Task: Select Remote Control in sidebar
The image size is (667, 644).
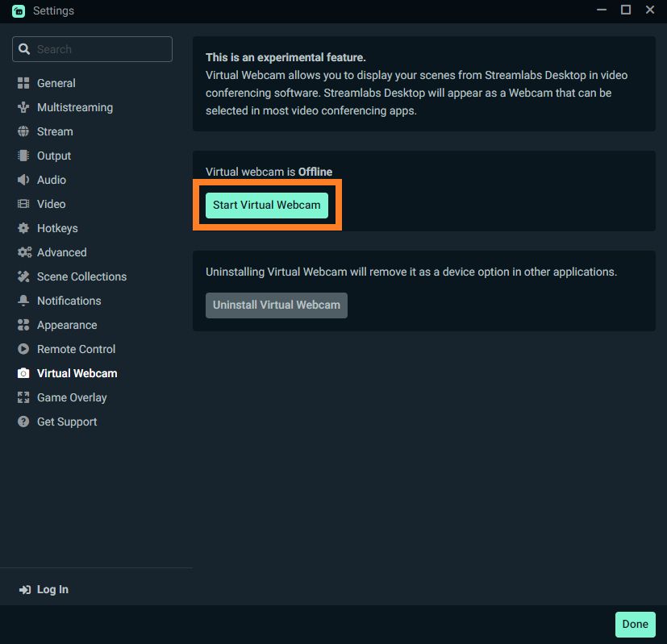Action: click(x=76, y=349)
